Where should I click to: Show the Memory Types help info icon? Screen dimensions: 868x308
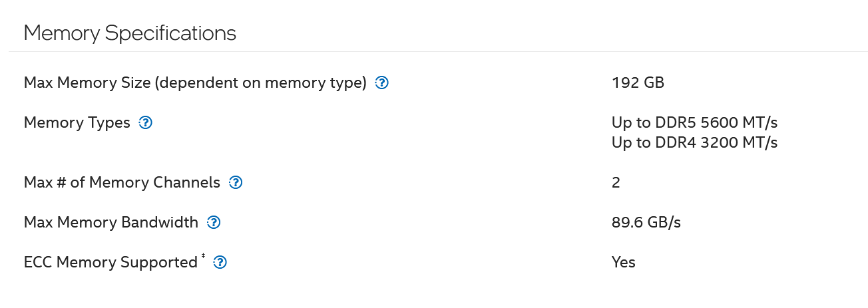click(x=145, y=123)
